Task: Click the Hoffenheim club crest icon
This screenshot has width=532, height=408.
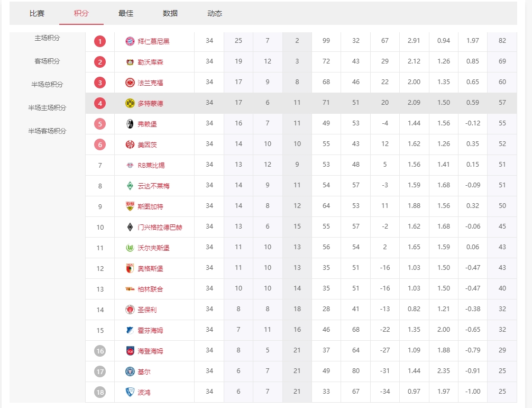Action: click(x=130, y=330)
